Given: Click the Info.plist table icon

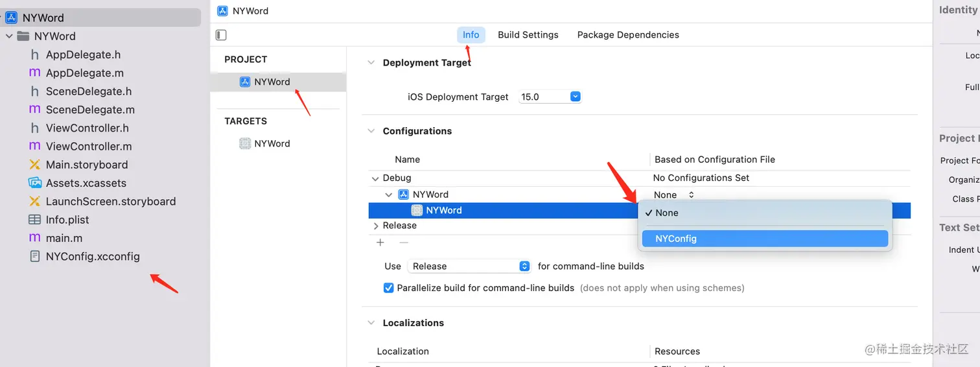Looking at the screenshot, I should point(34,220).
